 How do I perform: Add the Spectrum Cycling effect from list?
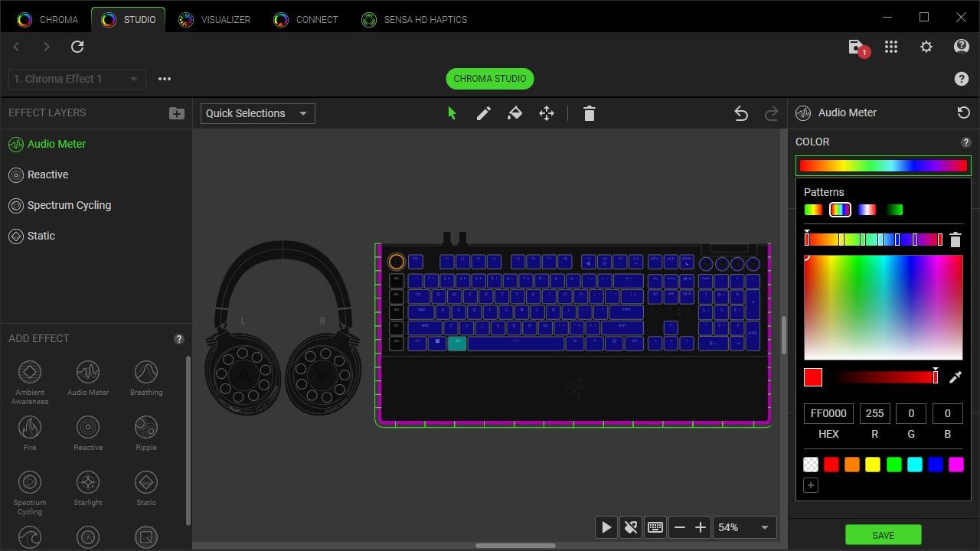click(x=30, y=492)
